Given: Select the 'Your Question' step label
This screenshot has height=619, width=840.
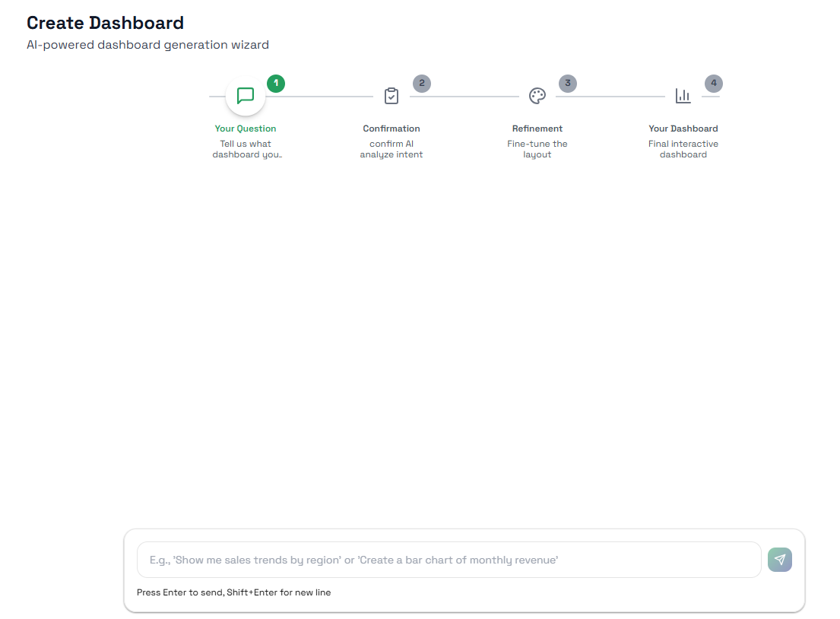Looking at the screenshot, I should pos(246,129).
